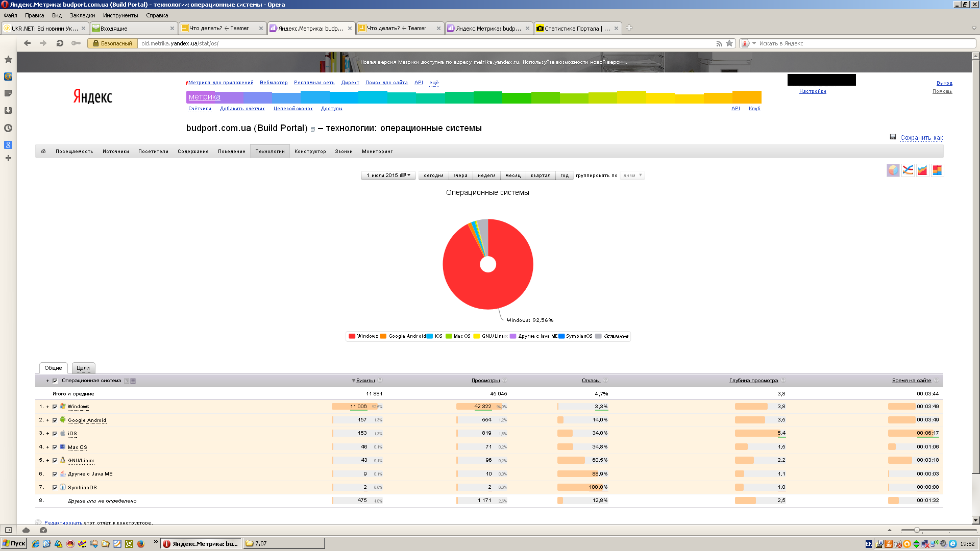
Task: Open the tab list dropdown arrow
Action: (973, 28)
